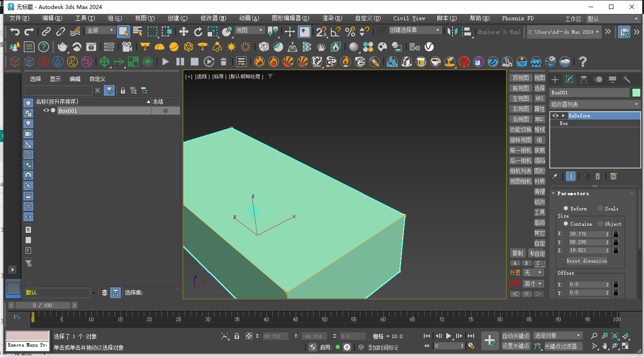
Task: Open the 创建选择集 dropdown
Action: coord(415,30)
